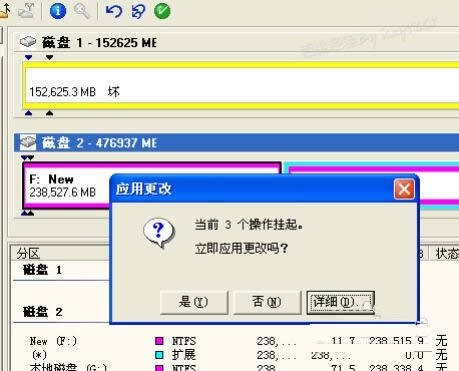Image resolution: width=459 pixels, height=371 pixels.
Task: Open 详细(D) details of pending operations
Action: 340,302
